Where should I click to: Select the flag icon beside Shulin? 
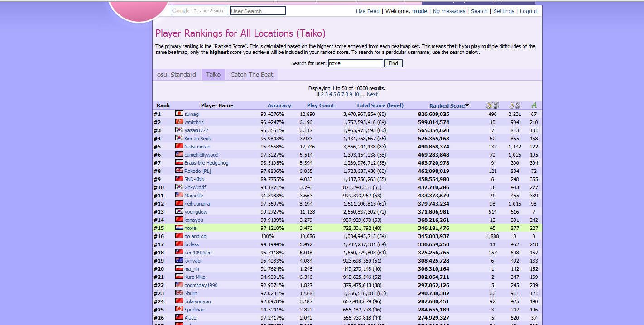pos(179,293)
